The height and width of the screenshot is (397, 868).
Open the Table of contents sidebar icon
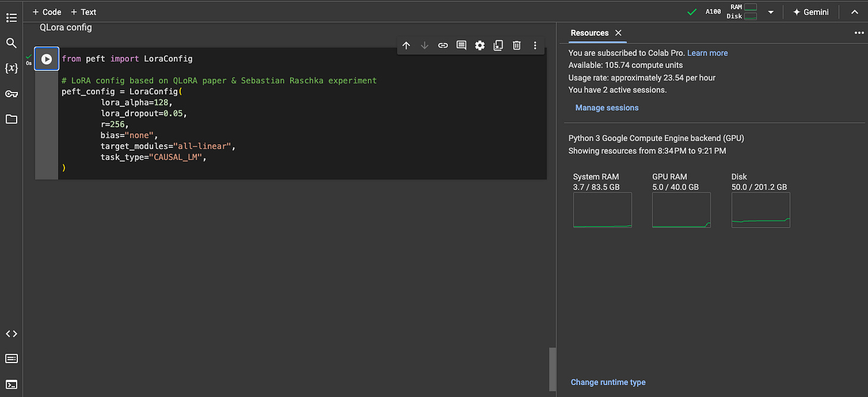click(11, 18)
